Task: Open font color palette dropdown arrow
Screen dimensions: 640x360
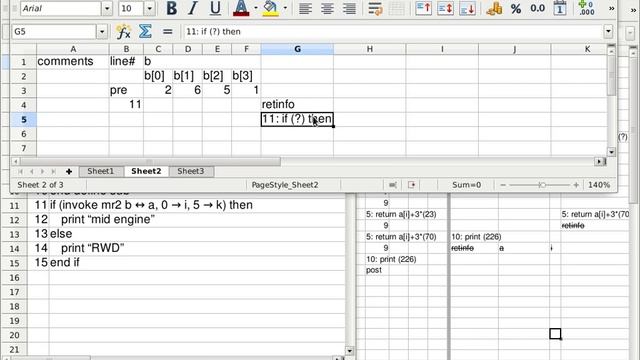Action: [256, 8]
